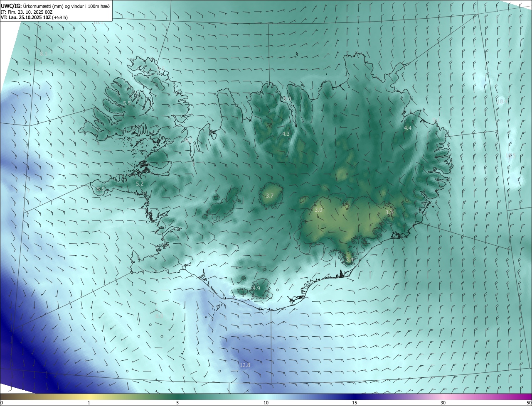
Task: Click the colorbar tick label 30
Action: pyautogui.click(x=443, y=403)
